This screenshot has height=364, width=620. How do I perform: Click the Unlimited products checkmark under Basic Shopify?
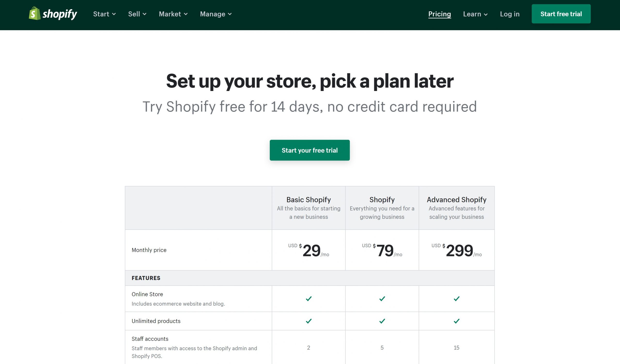point(309,321)
